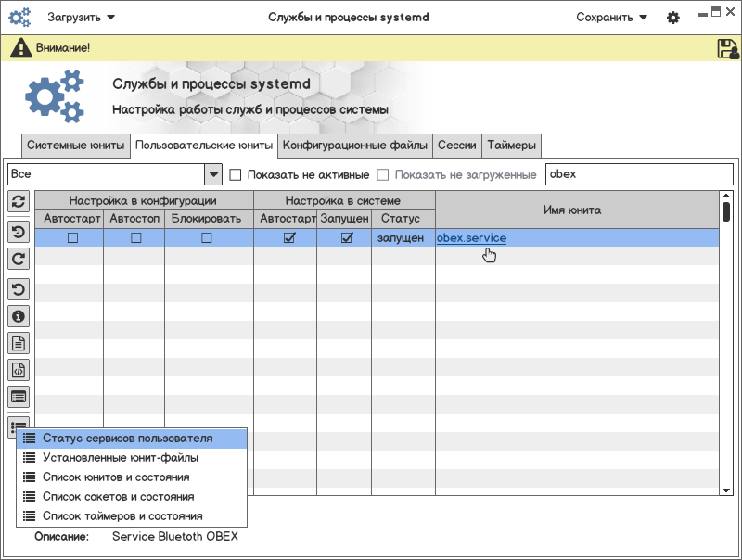
Task: Open settings via the top gear icon
Action: click(x=673, y=18)
